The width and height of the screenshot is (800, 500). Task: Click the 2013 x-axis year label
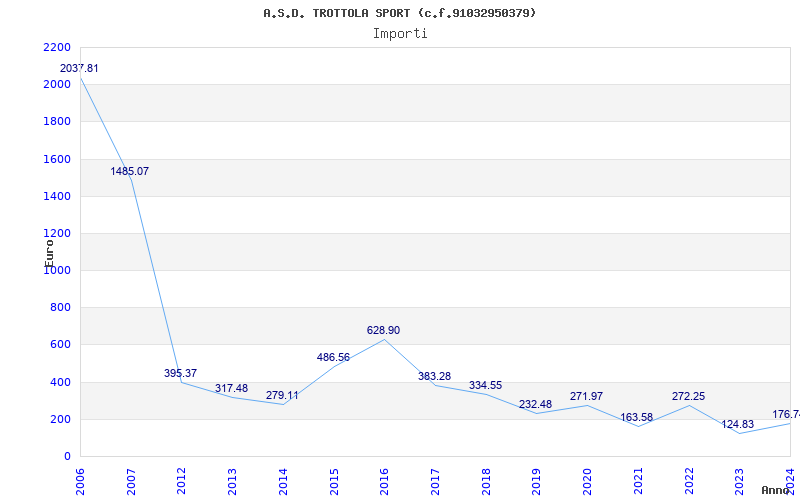point(232,482)
